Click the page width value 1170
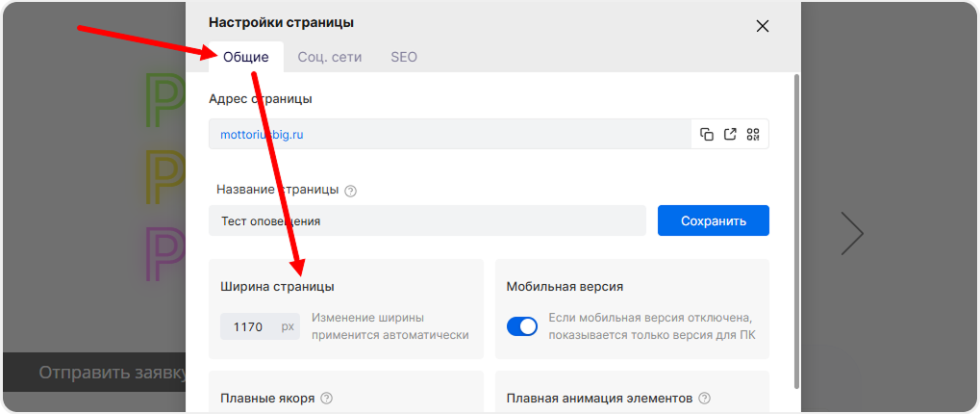This screenshot has width=980, height=414. (x=248, y=326)
